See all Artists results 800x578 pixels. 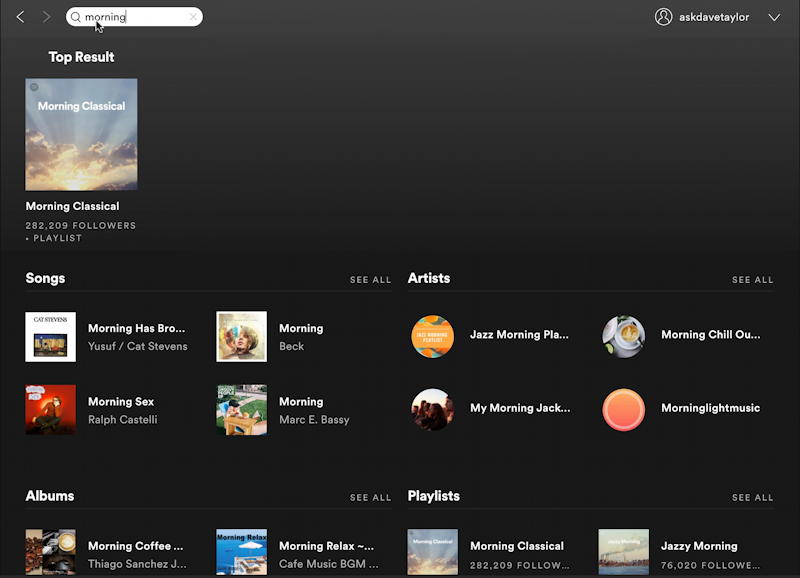click(753, 280)
